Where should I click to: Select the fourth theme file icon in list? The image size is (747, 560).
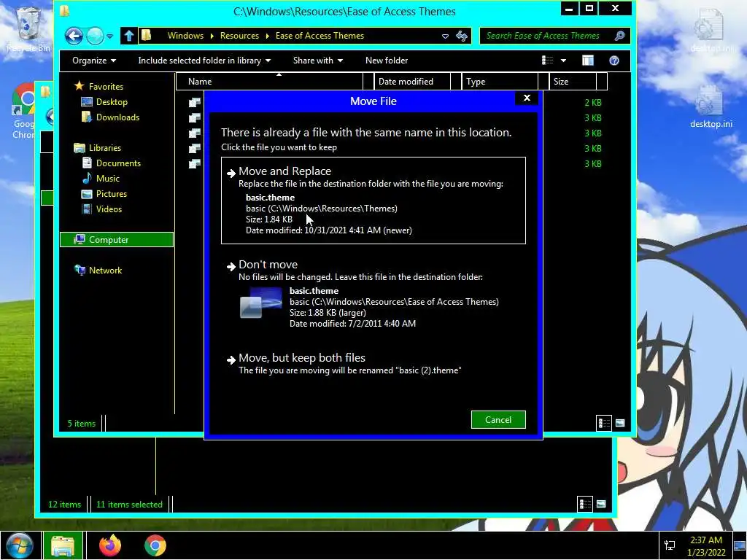[x=194, y=148]
